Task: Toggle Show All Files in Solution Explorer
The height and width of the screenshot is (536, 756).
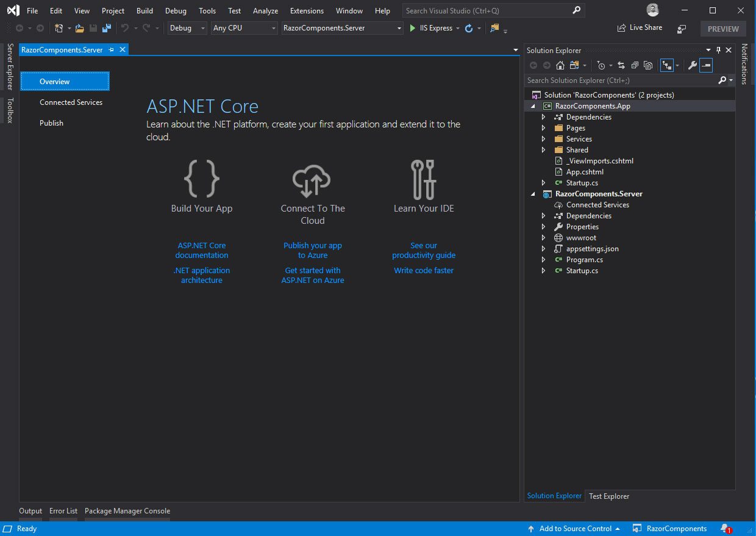Action: pos(648,65)
